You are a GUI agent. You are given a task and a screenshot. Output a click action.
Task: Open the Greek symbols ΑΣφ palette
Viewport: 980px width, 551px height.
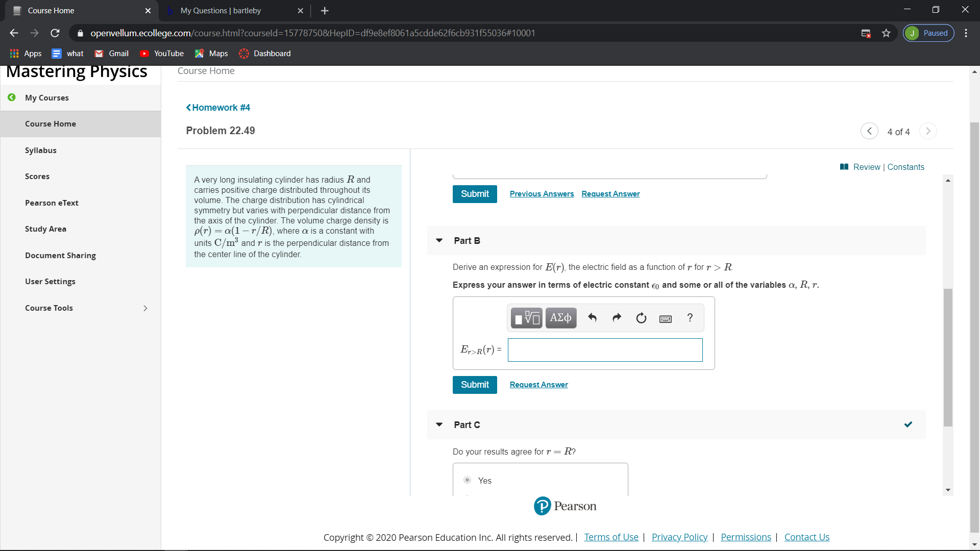[560, 318]
